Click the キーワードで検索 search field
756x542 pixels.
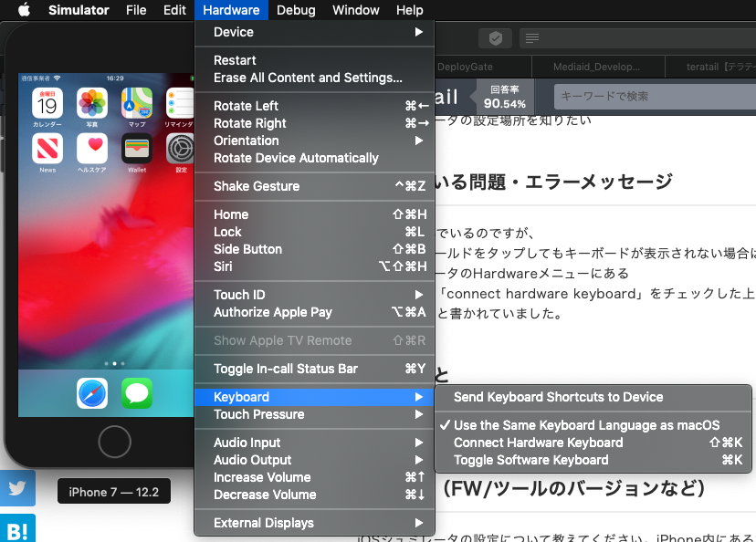click(x=653, y=96)
